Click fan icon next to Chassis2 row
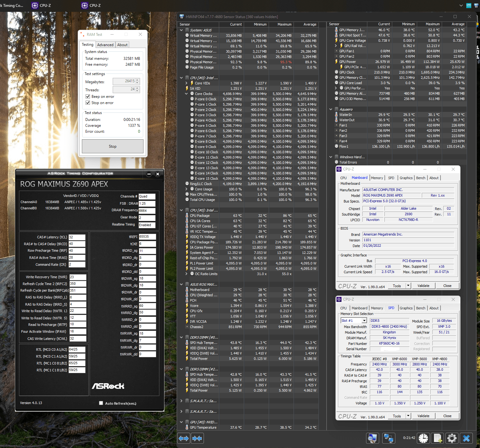480x448 pixels. 187,327
